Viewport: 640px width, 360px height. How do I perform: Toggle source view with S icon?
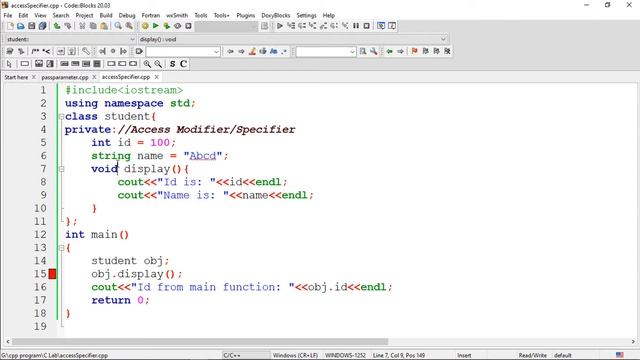[x=173, y=64]
